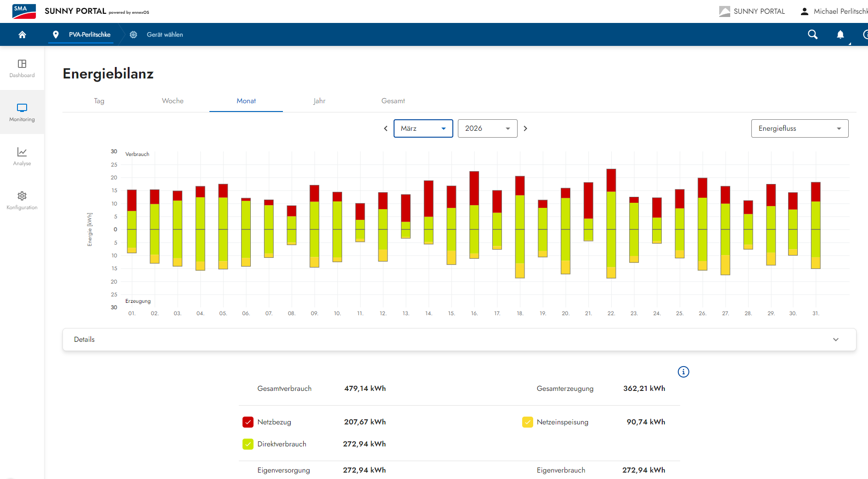Click the home icon in navigation bar
868x479 pixels.
click(x=22, y=34)
